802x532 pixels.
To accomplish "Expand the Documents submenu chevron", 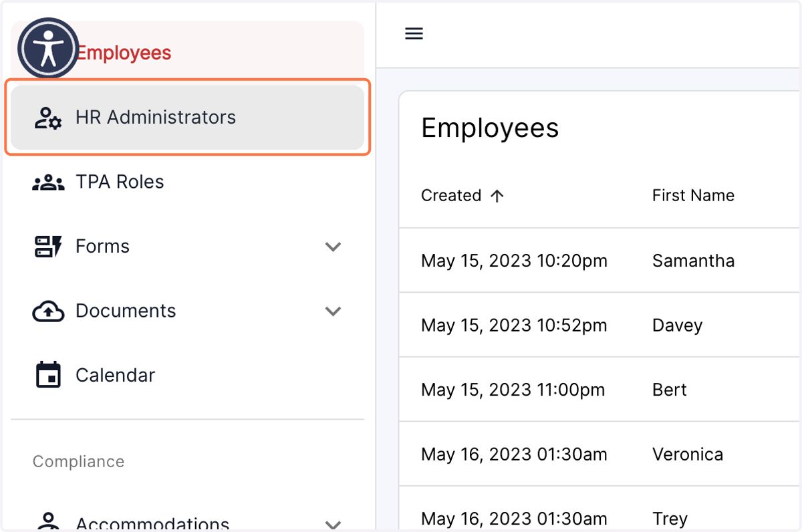I will [333, 311].
